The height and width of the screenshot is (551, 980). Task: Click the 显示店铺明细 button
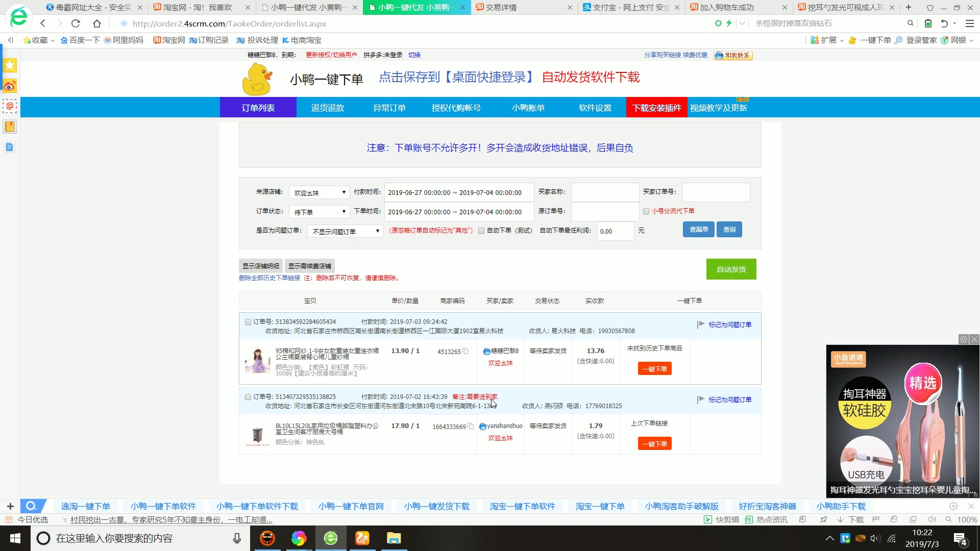coord(261,266)
